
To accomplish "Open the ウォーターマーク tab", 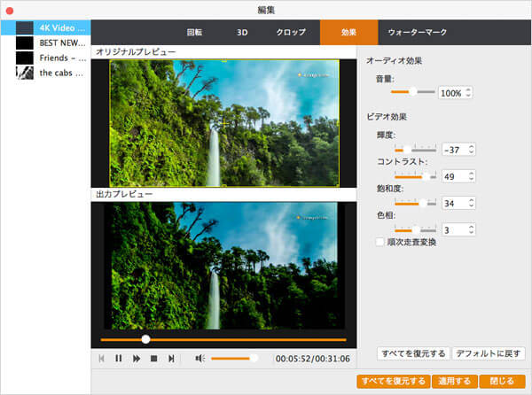I will (x=418, y=32).
